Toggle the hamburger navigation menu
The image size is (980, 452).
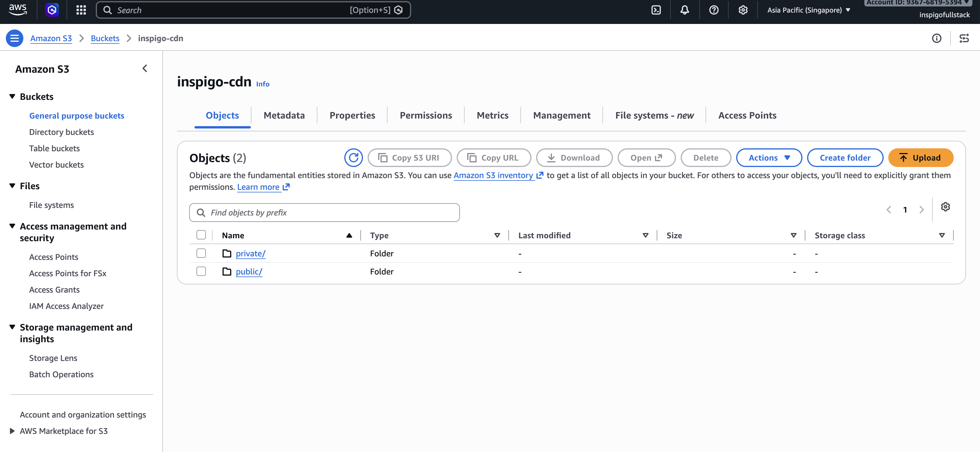(x=15, y=38)
